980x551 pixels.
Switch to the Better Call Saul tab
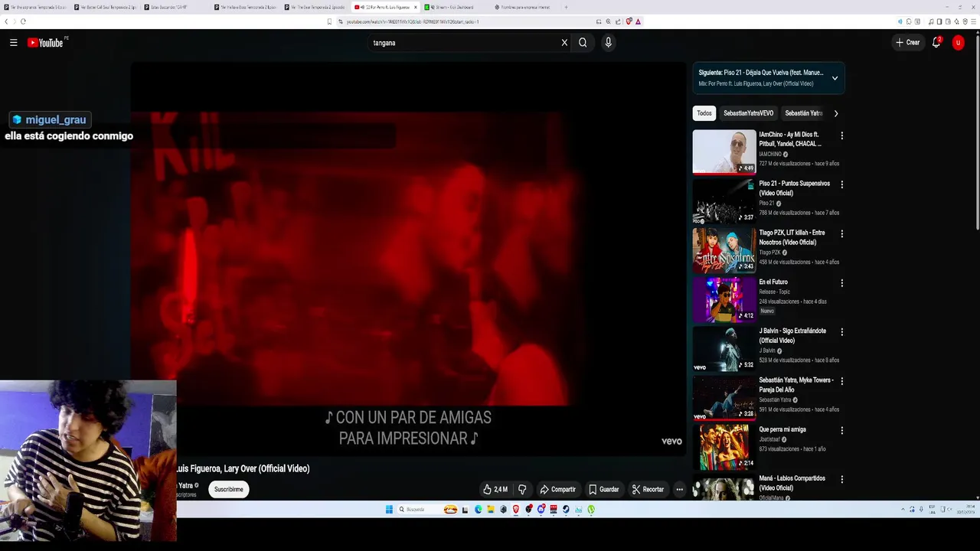click(105, 7)
